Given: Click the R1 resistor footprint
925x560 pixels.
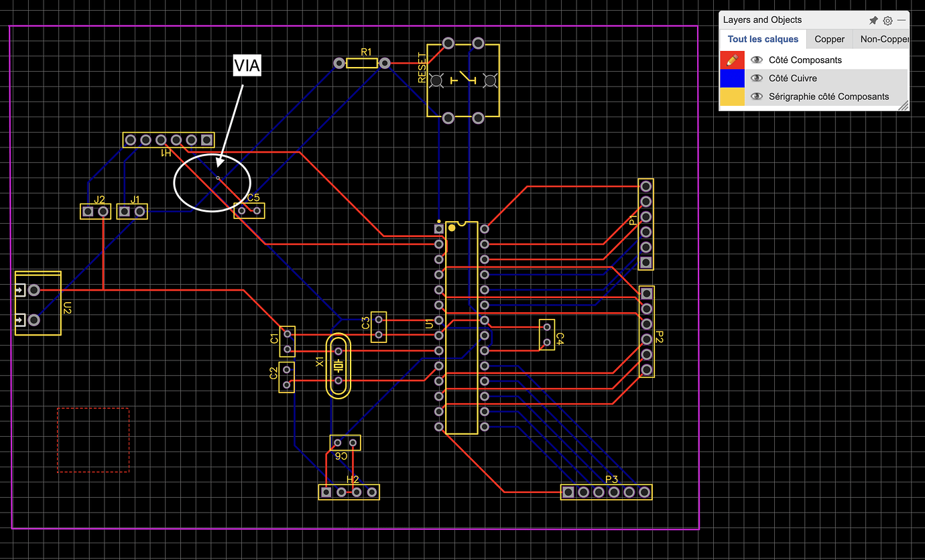Looking at the screenshot, I should [362, 62].
